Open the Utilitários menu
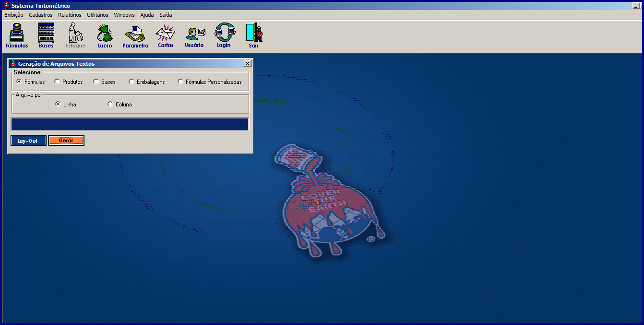This screenshot has height=325, width=644. [x=97, y=15]
